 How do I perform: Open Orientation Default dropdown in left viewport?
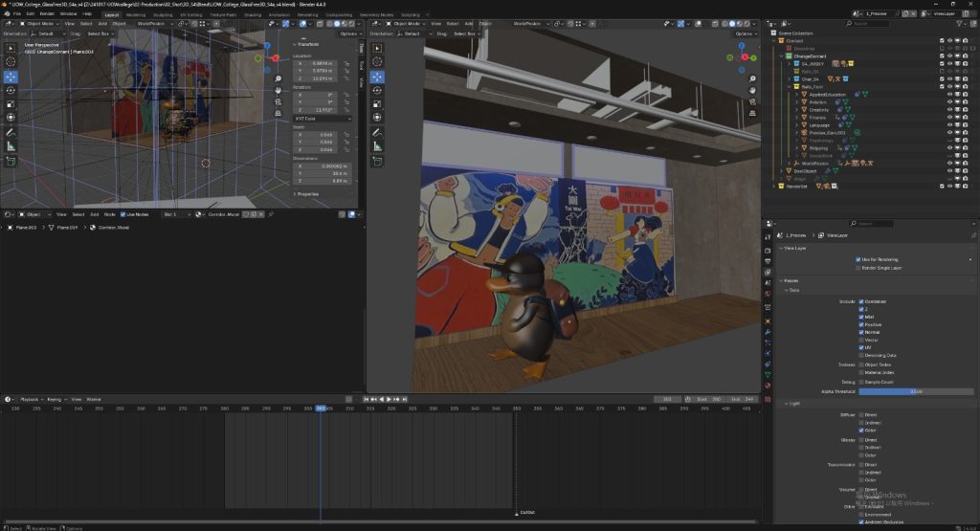coord(48,33)
